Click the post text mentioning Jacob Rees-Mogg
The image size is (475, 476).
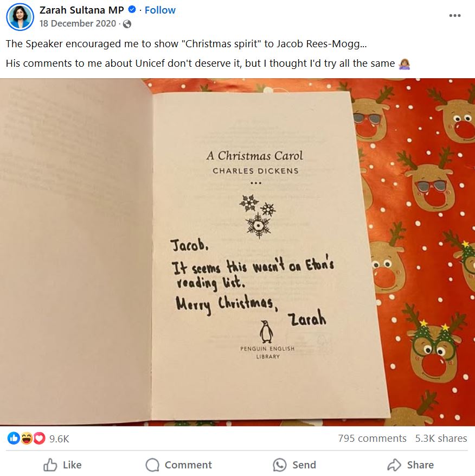pyautogui.click(x=186, y=44)
